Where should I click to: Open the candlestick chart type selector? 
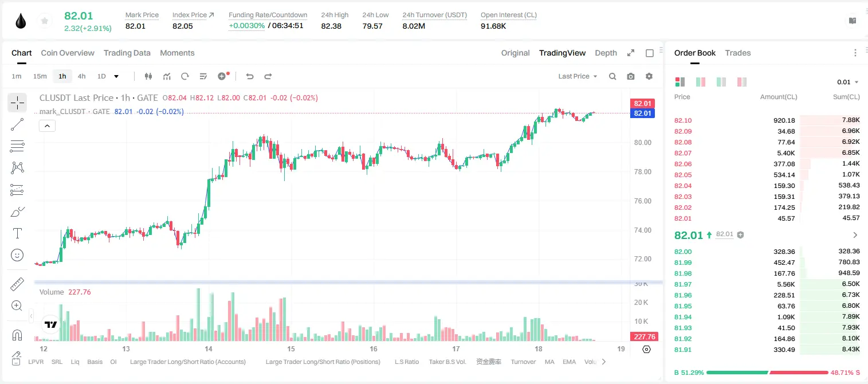tap(149, 76)
